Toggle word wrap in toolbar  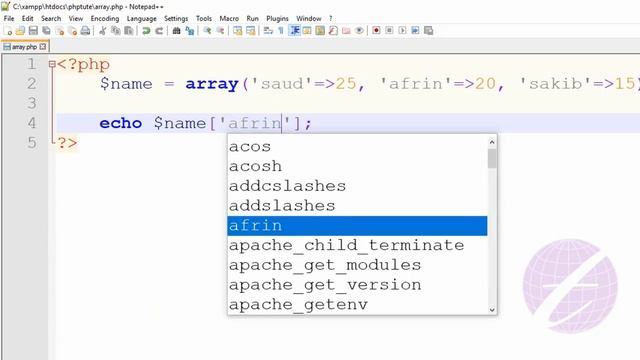click(268, 31)
